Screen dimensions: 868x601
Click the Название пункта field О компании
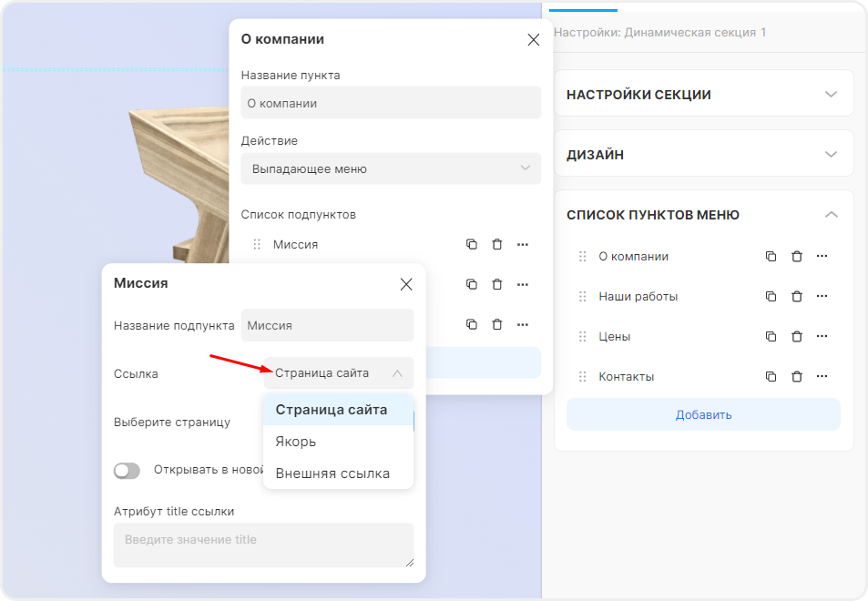(x=391, y=103)
